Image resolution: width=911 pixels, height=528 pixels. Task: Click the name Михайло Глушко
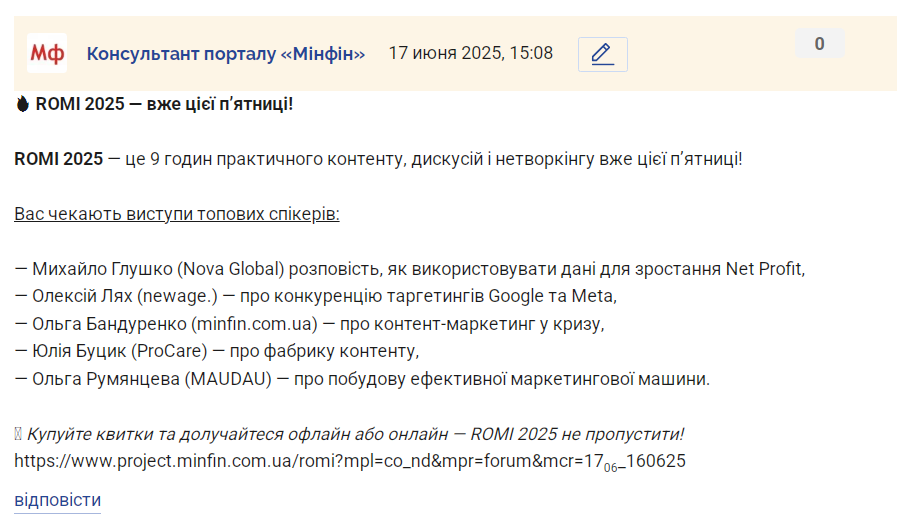(102, 269)
